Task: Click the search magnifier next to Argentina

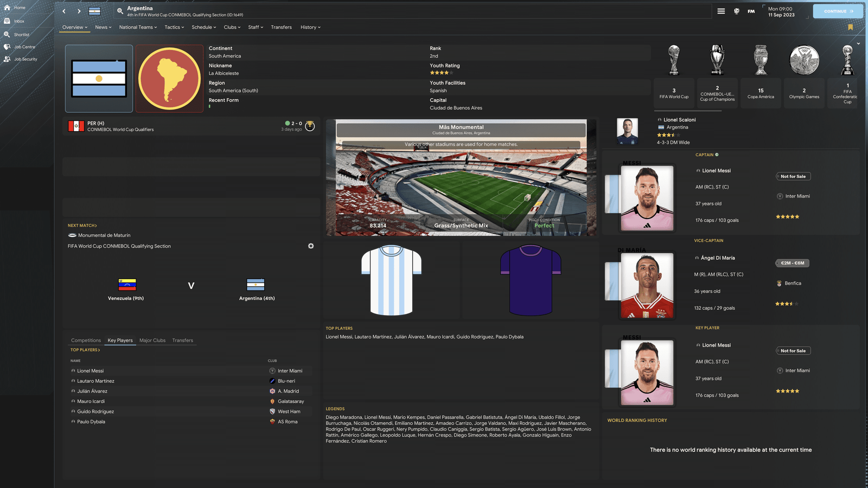Action: pyautogui.click(x=120, y=11)
